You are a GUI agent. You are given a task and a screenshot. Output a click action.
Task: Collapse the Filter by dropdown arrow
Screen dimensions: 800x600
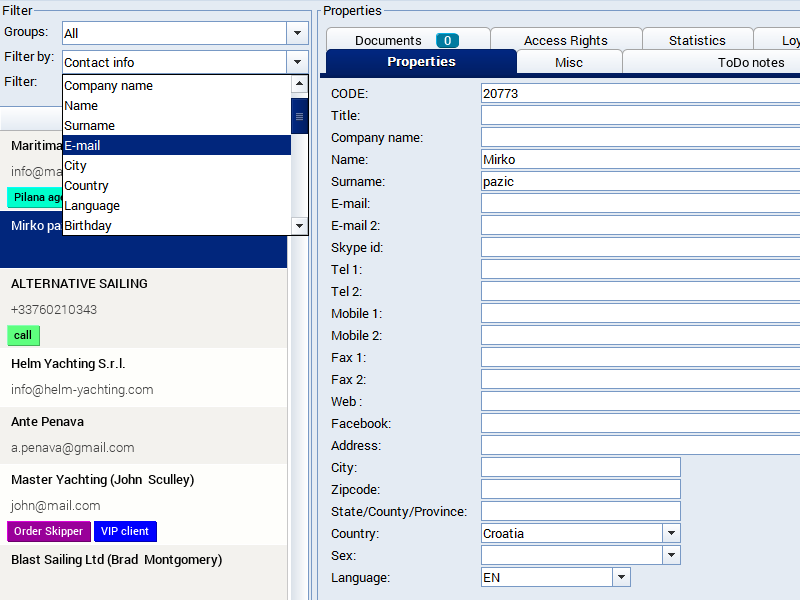(297, 62)
